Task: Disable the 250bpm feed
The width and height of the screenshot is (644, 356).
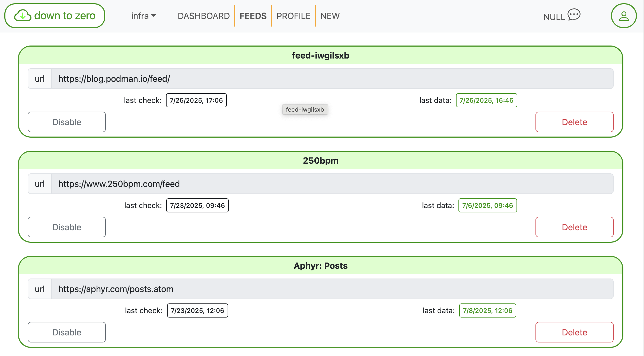Action: pos(67,227)
